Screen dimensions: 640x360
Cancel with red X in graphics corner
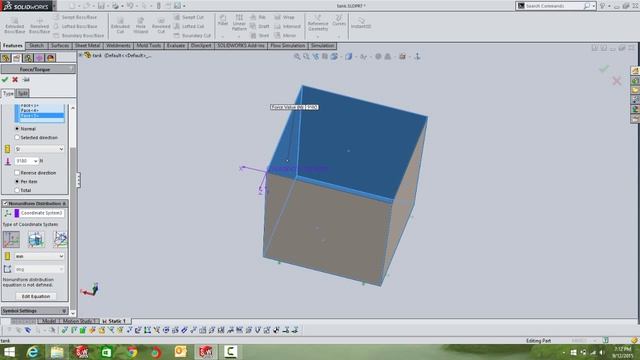point(616,81)
